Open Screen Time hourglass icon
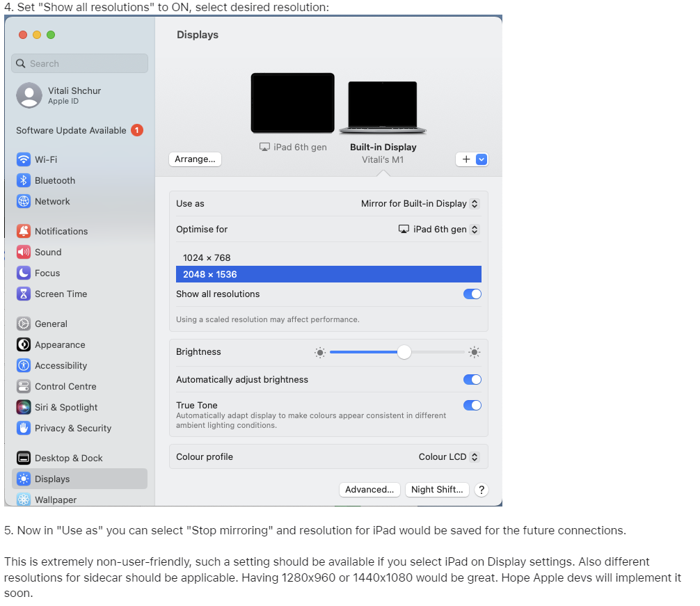Screen dimensions: 700x606 24,294
